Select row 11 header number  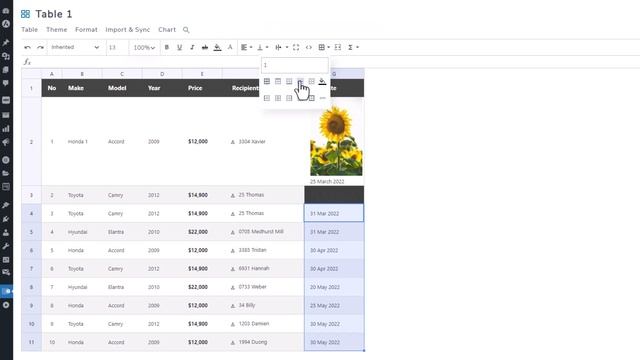(31, 342)
